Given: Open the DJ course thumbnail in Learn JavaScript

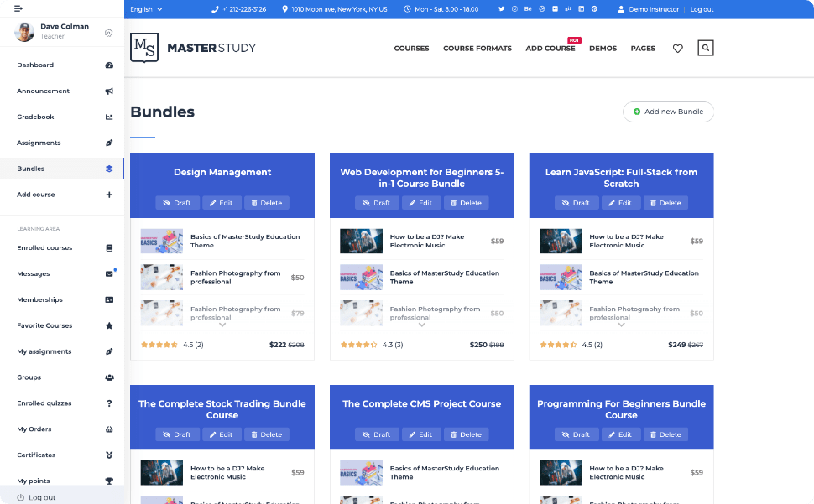Looking at the screenshot, I should click(x=561, y=242).
